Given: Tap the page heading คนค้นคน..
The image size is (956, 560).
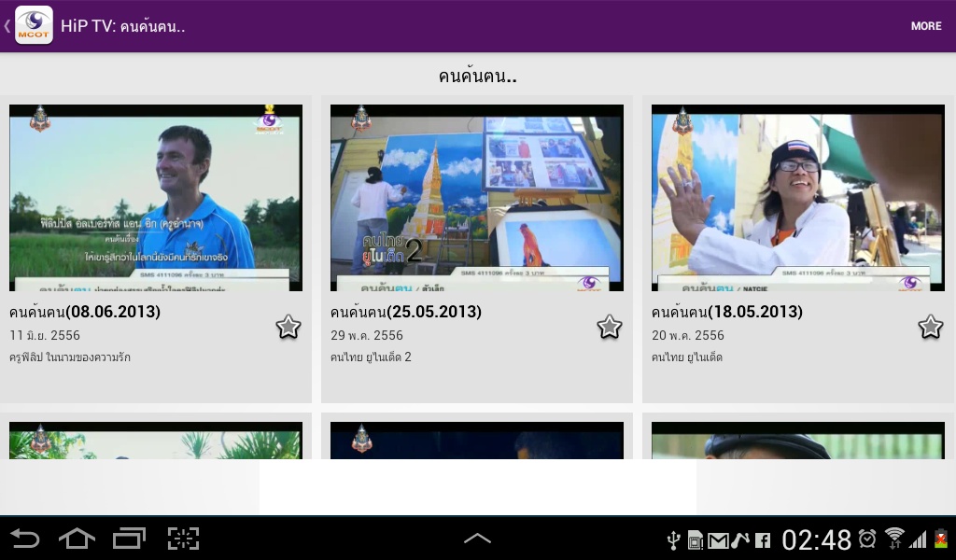Looking at the screenshot, I should click(477, 77).
